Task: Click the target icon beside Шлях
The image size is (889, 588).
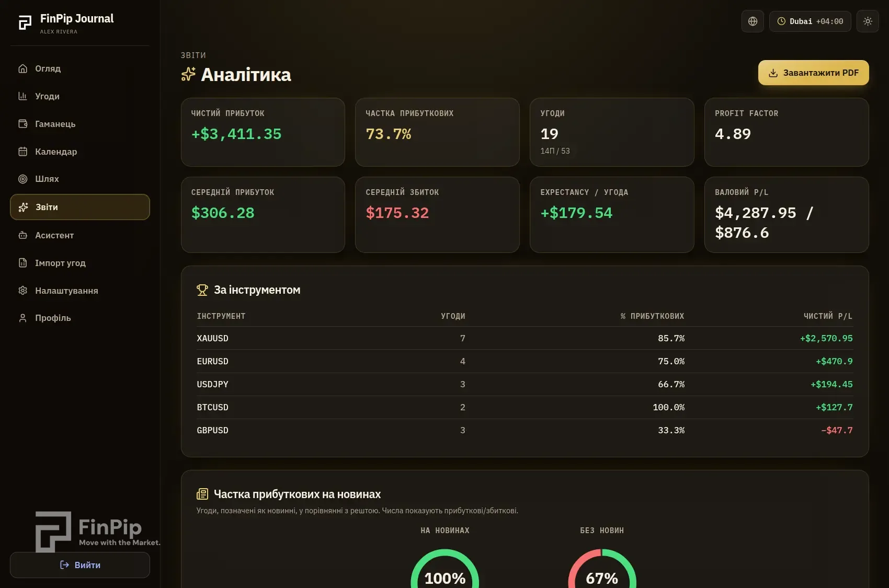Action: pyautogui.click(x=22, y=179)
